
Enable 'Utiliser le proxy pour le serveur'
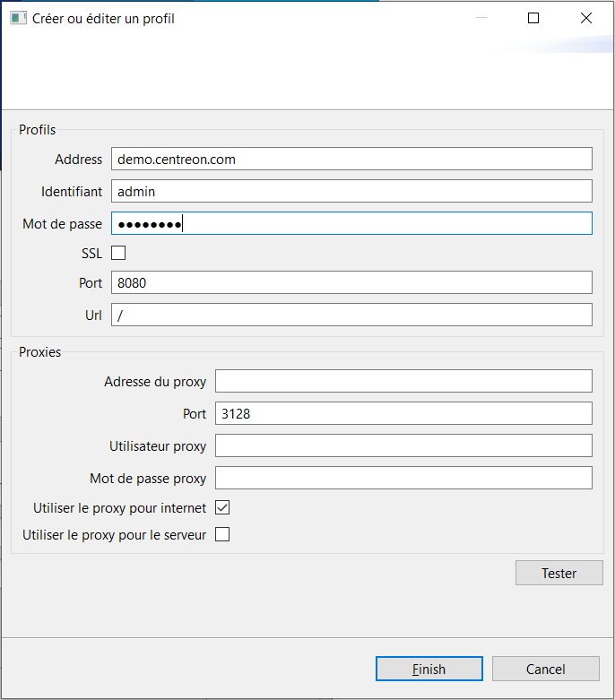click(x=223, y=535)
